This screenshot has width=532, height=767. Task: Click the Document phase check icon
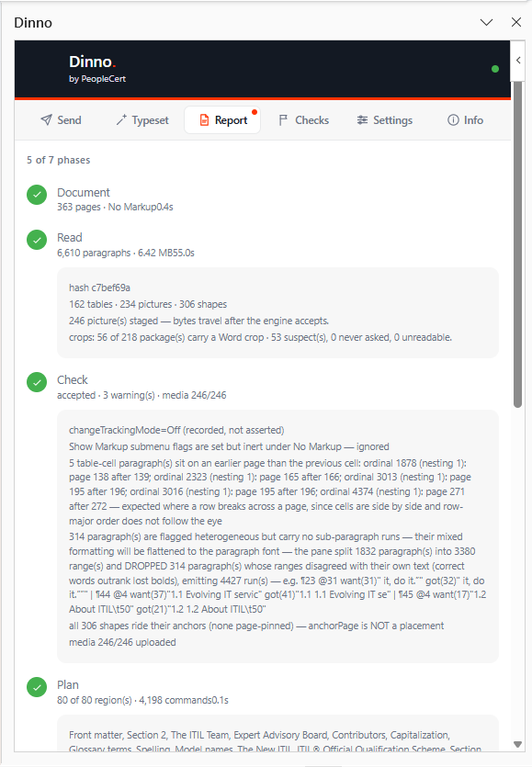37,195
